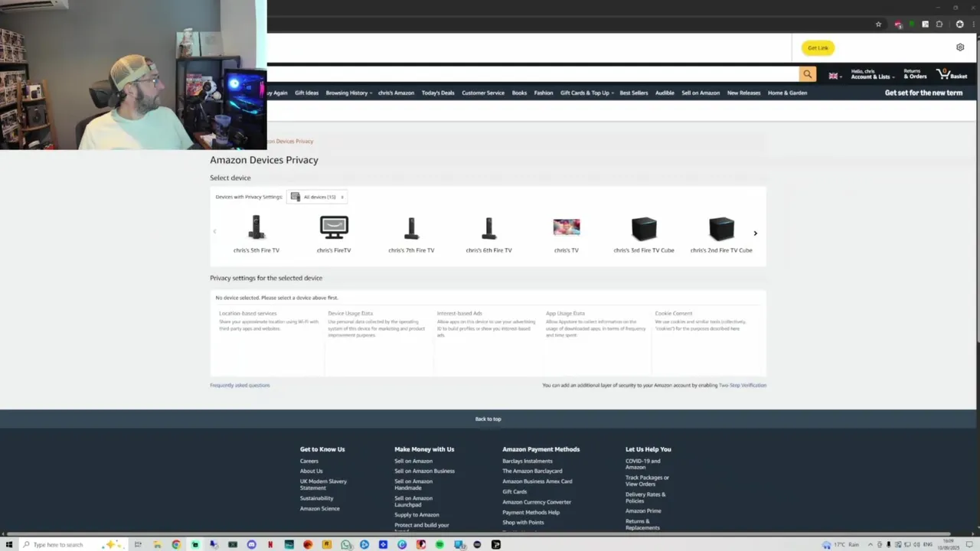The width and height of the screenshot is (980, 551).
Task: Select chris's 5th Fire TV device icon
Action: (x=256, y=227)
